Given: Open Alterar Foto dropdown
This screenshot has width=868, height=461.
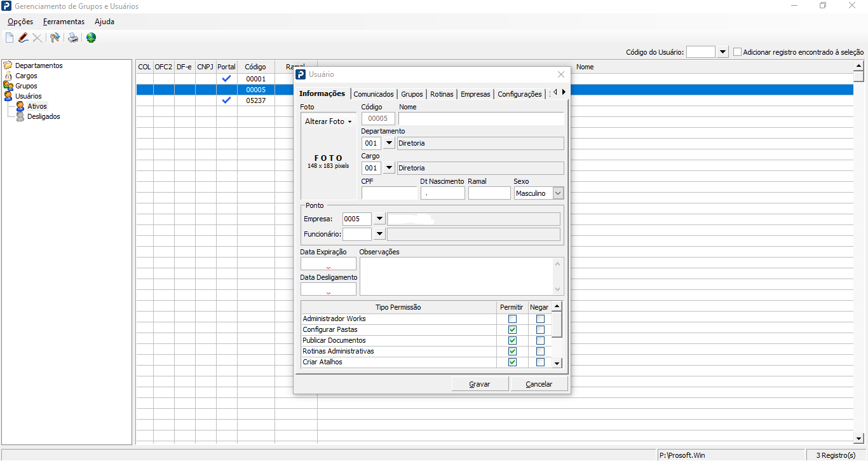Looking at the screenshot, I should point(328,121).
